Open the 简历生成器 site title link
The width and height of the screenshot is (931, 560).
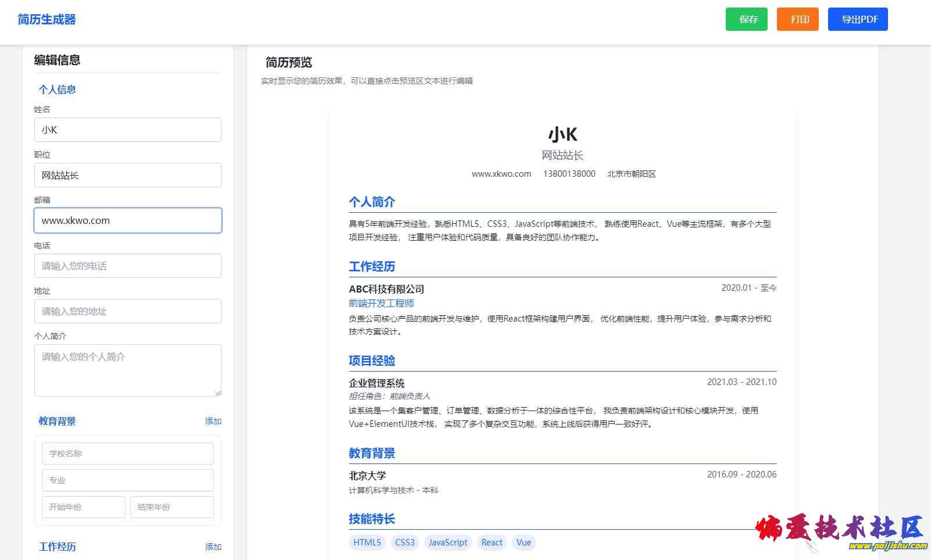click(47, 19)
